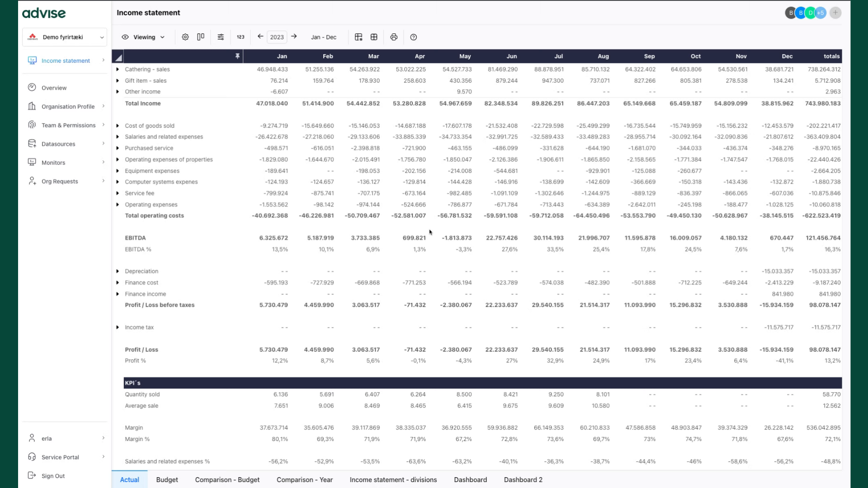The width and height of the screenshot is (868, 488).
Task: Toggle the pin on first column header
Action: 237,56
